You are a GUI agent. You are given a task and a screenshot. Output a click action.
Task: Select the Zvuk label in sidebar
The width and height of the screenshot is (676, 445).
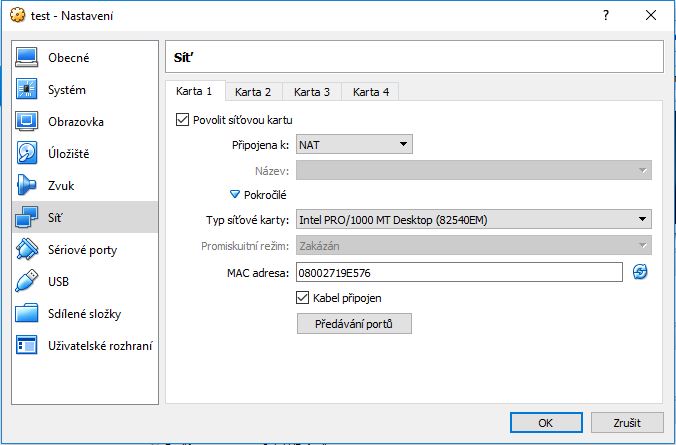pos(61,185)
